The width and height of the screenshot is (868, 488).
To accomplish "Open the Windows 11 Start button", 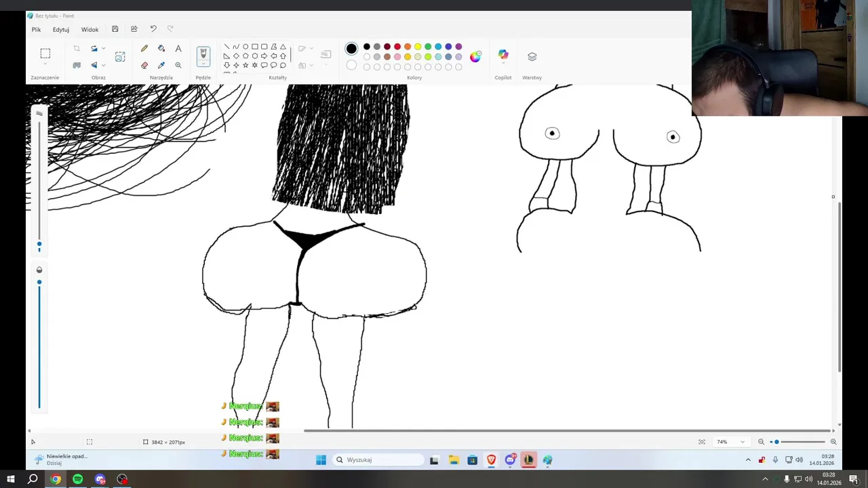I will [x=321, y=460].
